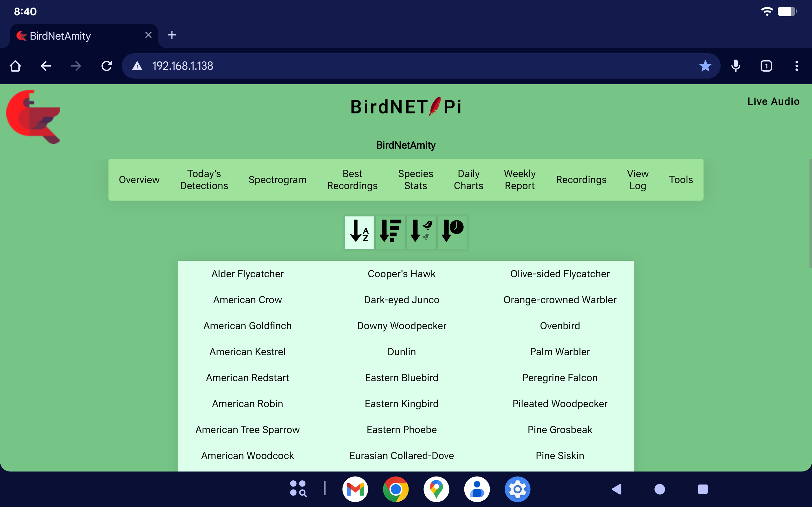Open Gmail from the taskbar
The width and height of the screenshot is (812, 507).
tap(355, 489)
